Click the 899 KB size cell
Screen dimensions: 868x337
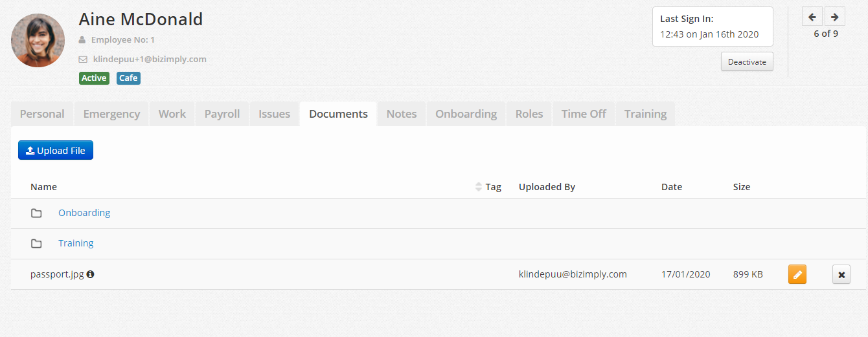pyautogui.click(x=748, y=274)
